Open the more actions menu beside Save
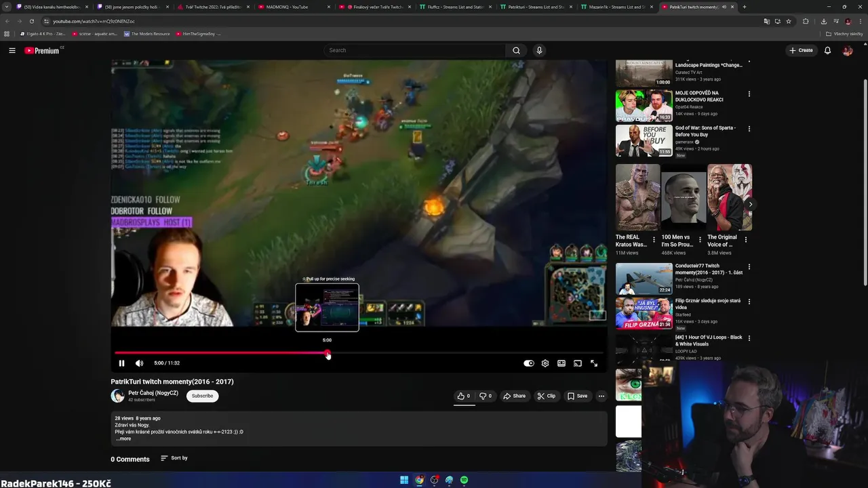Screen dimensions: 868x488 click(x=601, y=396)
